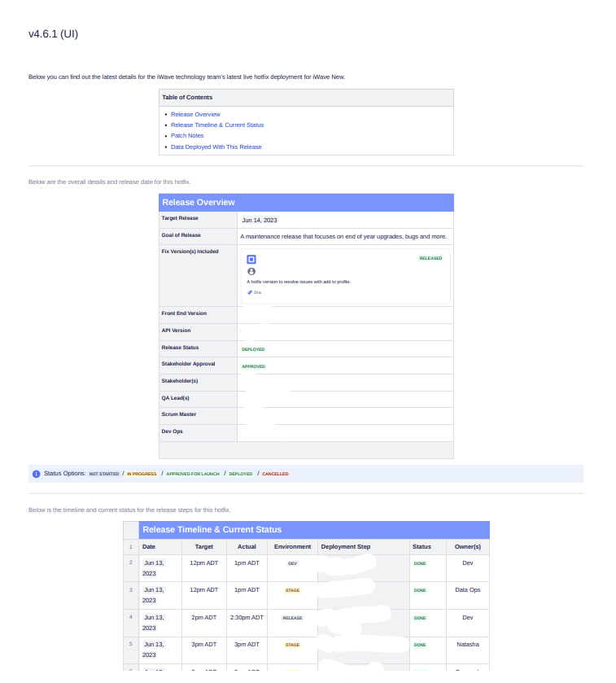Click the Environment column header in the timeline table

(x=292, y=546)
